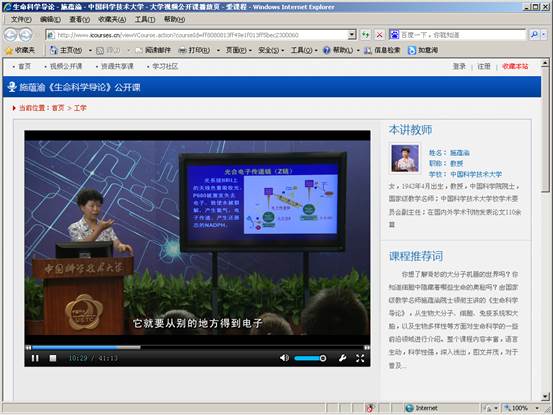Open the 工具(O) command bar dropdown
This screenshot has height=415, width=553.
[303, 50]
